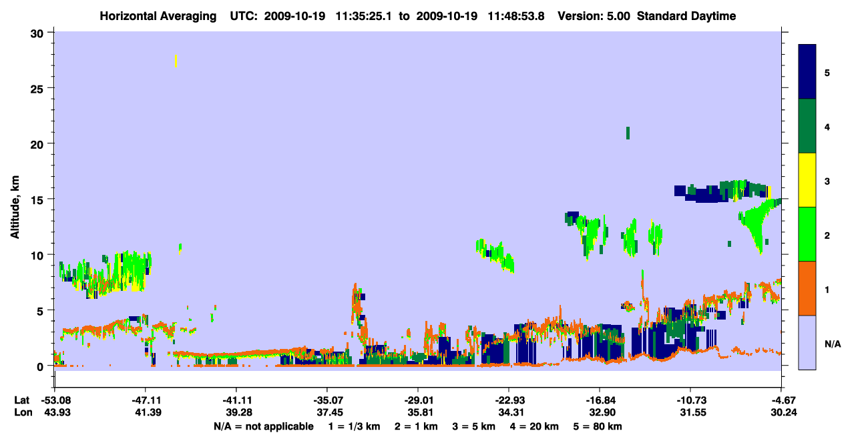Click the 'Standard Daytime' text in the title
This screenshot has width=868, height=445.
(686, 16)
